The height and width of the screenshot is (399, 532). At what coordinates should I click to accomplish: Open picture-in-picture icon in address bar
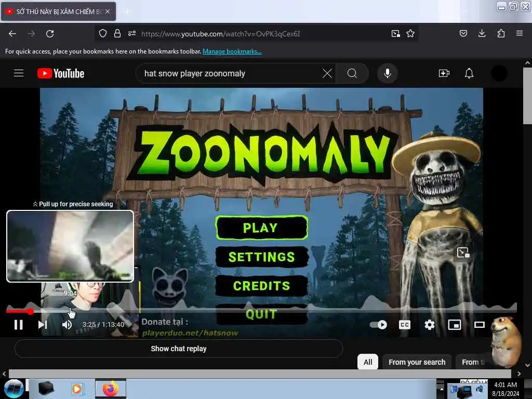click(395, 34)
